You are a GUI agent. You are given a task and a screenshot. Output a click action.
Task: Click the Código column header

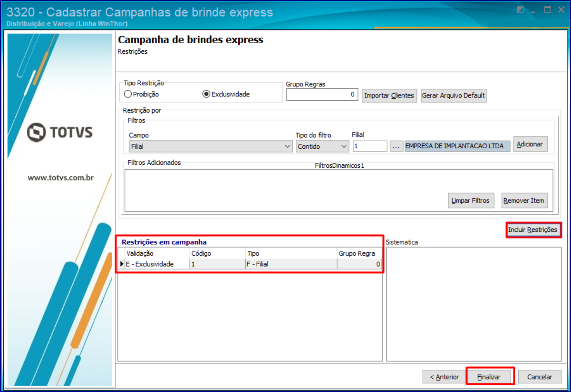tap(217, 253)
